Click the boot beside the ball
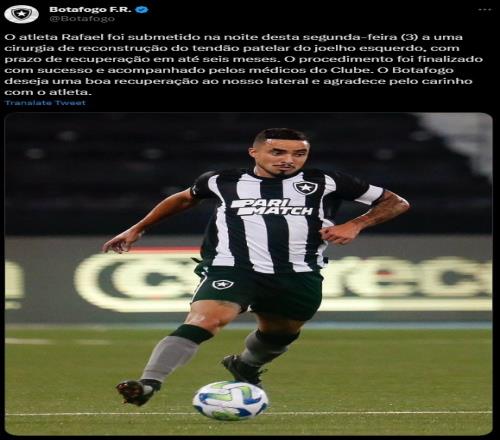The height and width of the screenshot is (440, 500). 244,370
